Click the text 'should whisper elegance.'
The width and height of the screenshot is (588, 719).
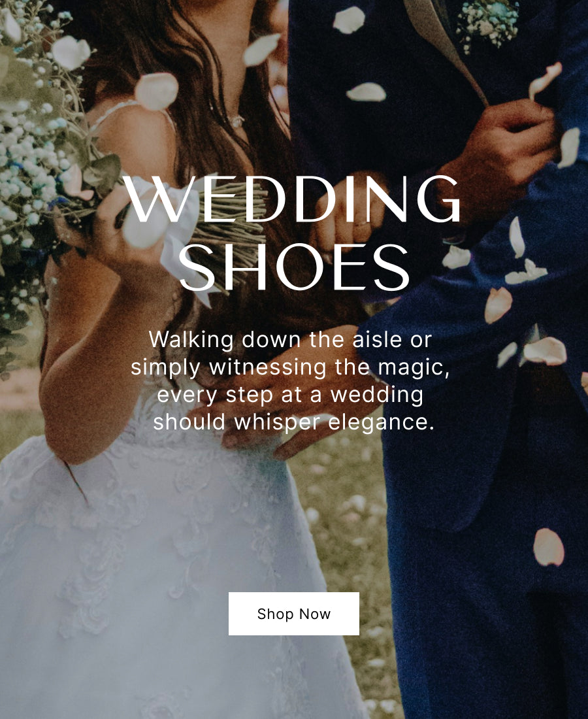tap(294, 422)
